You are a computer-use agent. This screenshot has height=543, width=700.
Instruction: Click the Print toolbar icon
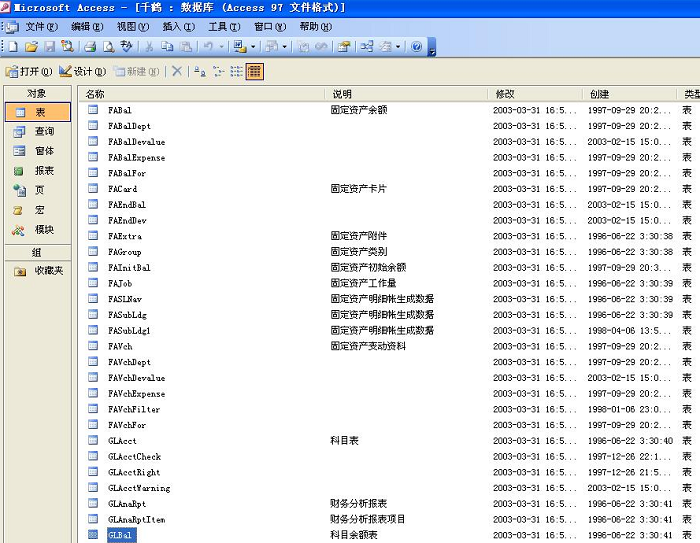(x=90, y=46)
